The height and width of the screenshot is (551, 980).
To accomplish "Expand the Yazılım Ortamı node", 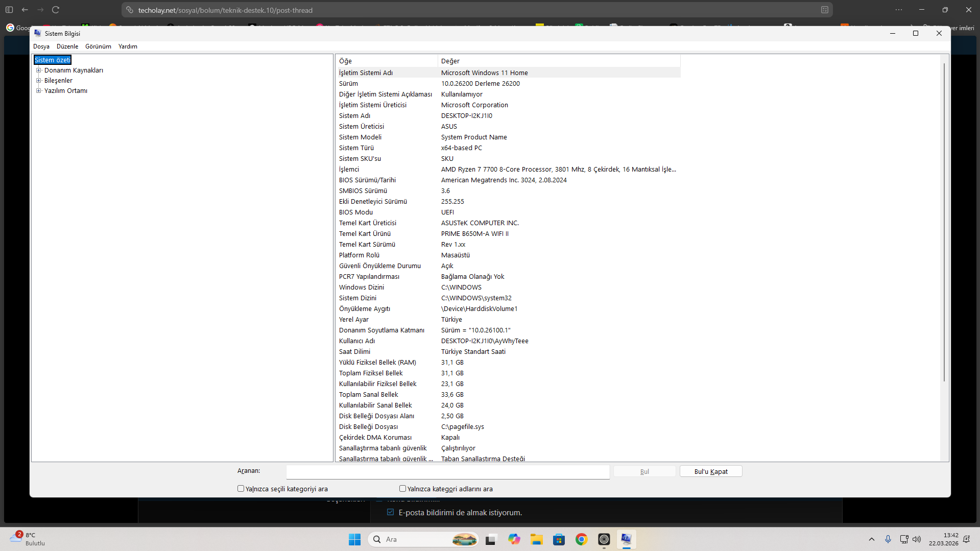I will 38,91.
